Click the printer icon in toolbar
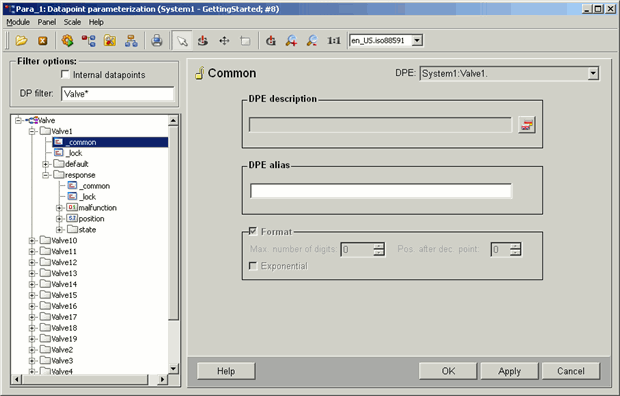This screenshot has width=620, height=396. pyautogui.click(x=157, y=40)
